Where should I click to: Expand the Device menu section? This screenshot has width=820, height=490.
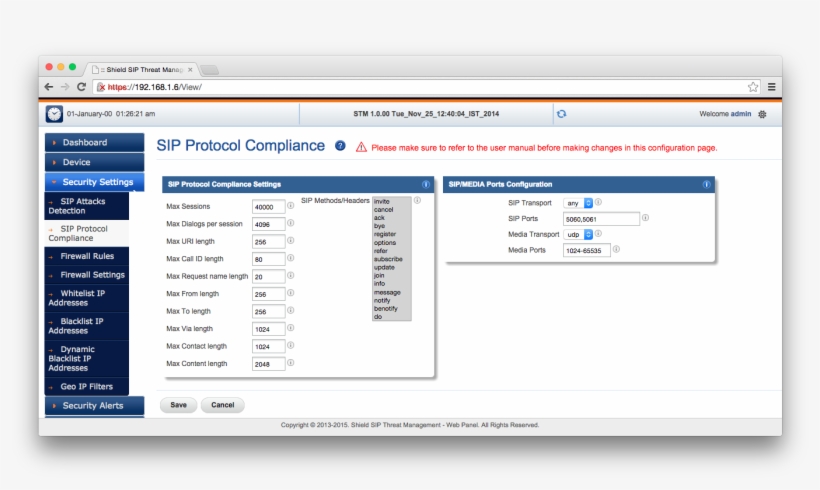coord(95,162)
